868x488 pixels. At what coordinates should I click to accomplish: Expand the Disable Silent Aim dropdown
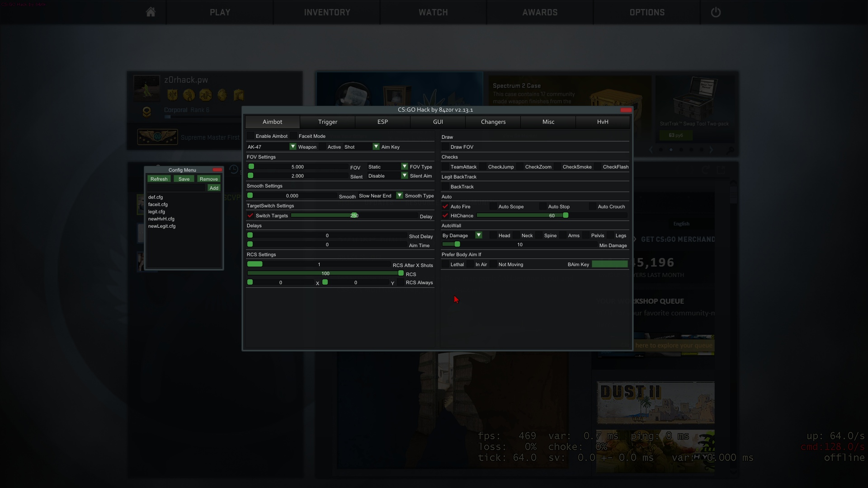387,176
